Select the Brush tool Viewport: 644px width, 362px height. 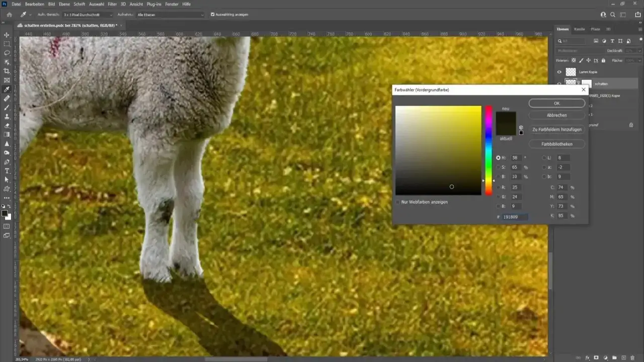coord(7,107)
